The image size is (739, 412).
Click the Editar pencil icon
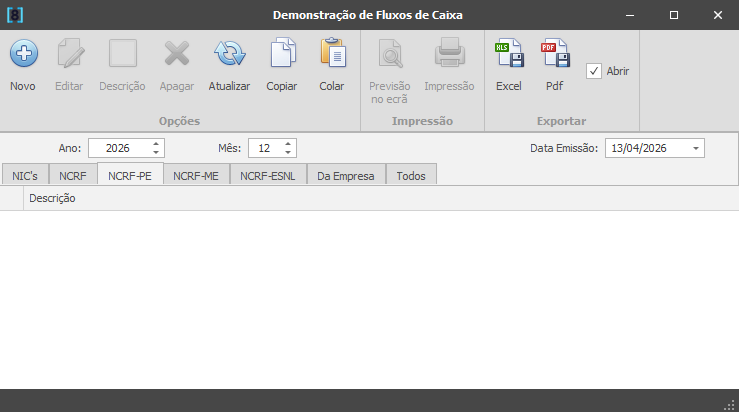click(x=69, y=54)
